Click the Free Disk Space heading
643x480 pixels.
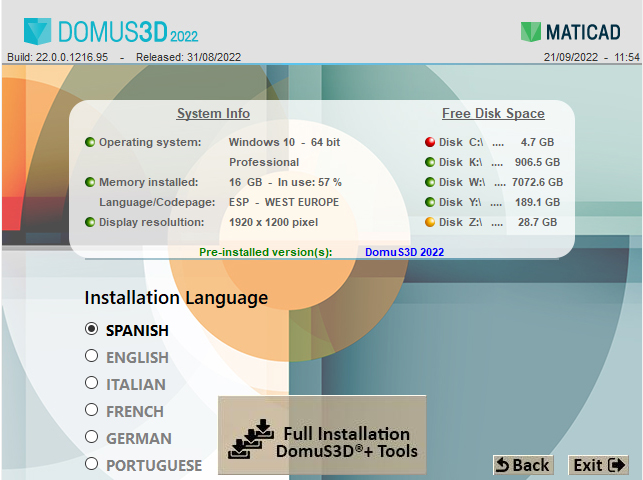pos(493,114)
